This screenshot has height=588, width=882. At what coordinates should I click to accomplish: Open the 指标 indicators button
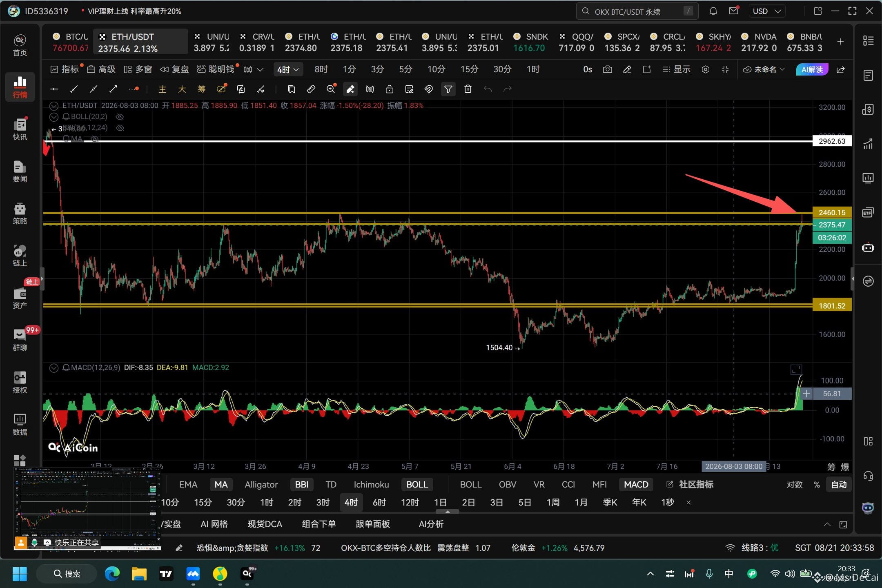65,69
